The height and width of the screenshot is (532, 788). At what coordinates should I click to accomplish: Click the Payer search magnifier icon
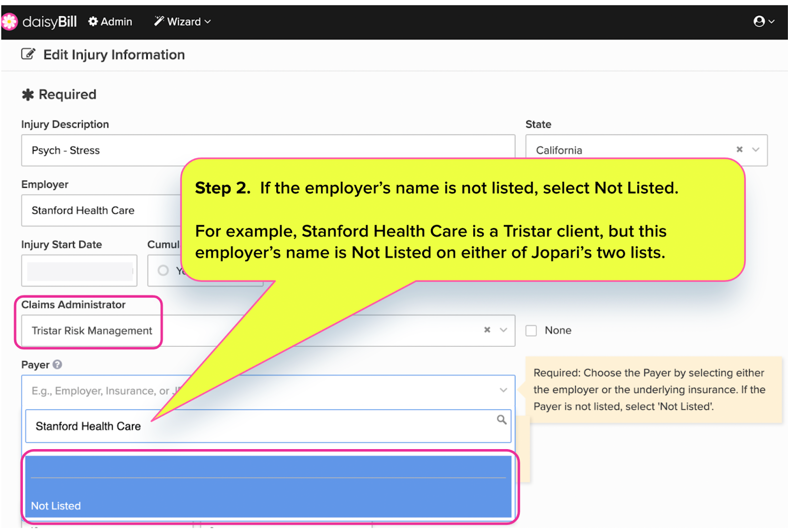click(x=501, y=420)
